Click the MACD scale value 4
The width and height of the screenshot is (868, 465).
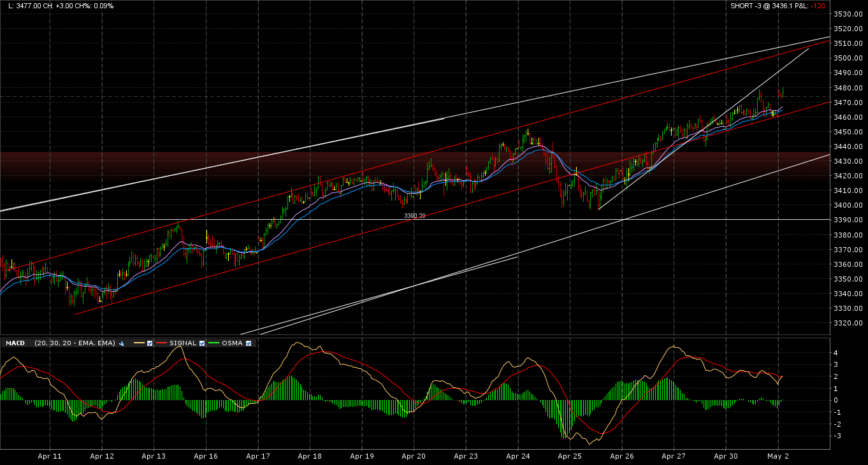(836, 353)
